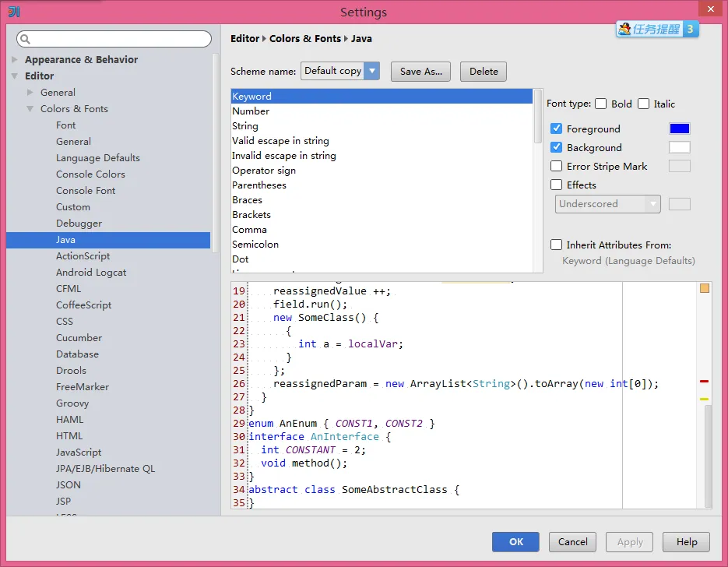
Task: Enable the Bold font type checkbox
Action: 601,104
